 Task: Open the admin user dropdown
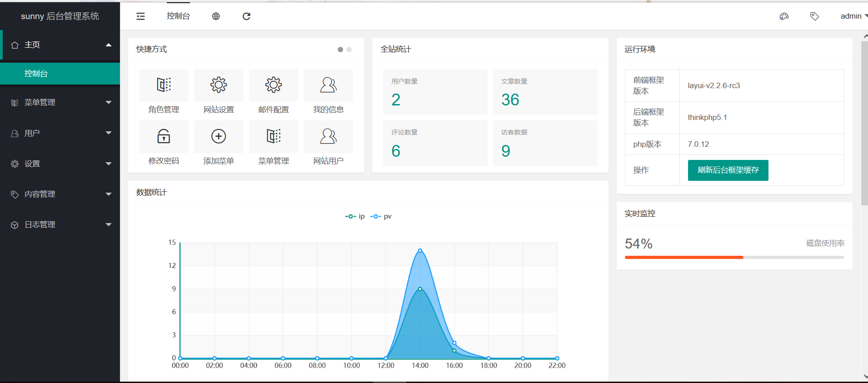(x=853, y=16)
